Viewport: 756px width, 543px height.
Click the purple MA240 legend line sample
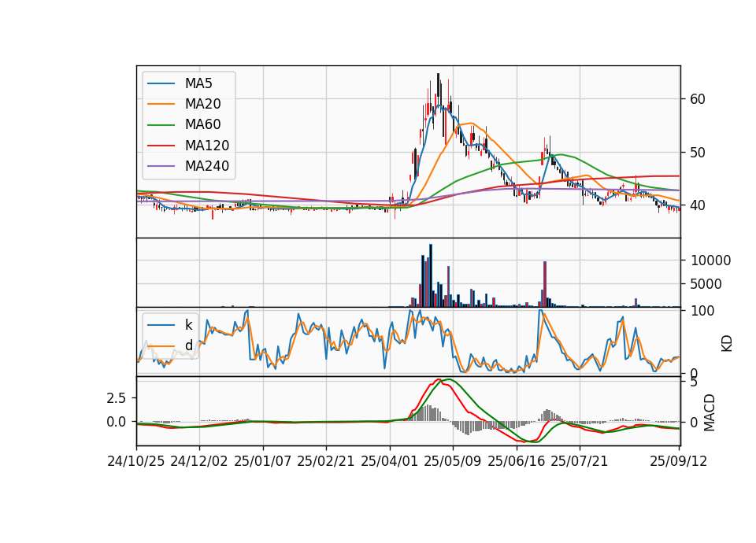click(161, 166)
